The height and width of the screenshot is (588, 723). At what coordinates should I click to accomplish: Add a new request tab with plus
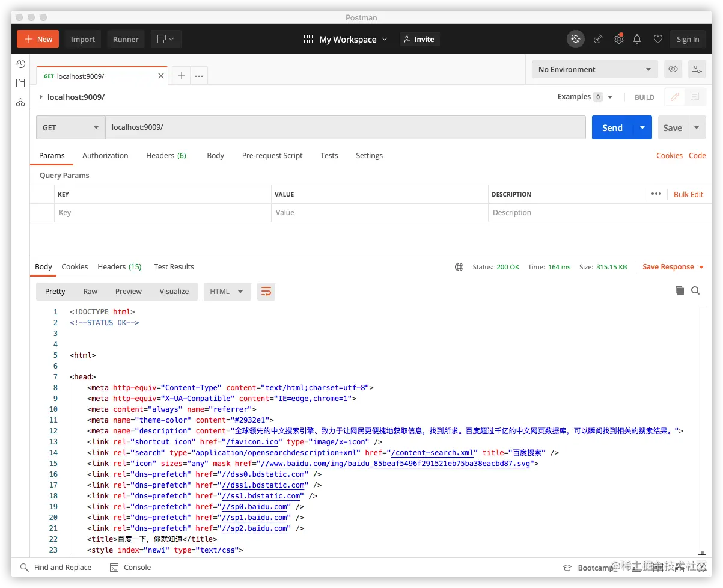coord(182,76)
